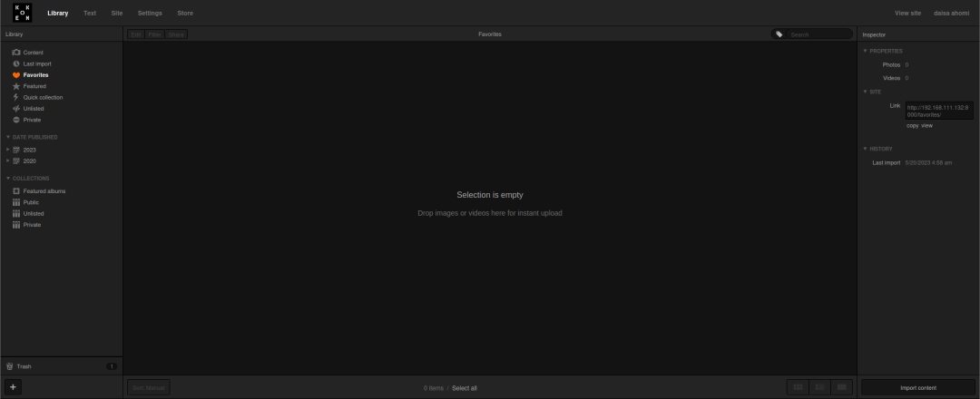
Task: Expand the 2020 date published folder
Action: click(x=8, y=161)
